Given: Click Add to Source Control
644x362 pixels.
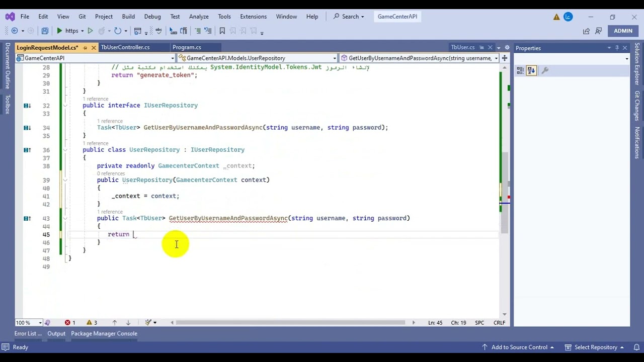Looking at the screenshot, I should click(x=518, y=347).
